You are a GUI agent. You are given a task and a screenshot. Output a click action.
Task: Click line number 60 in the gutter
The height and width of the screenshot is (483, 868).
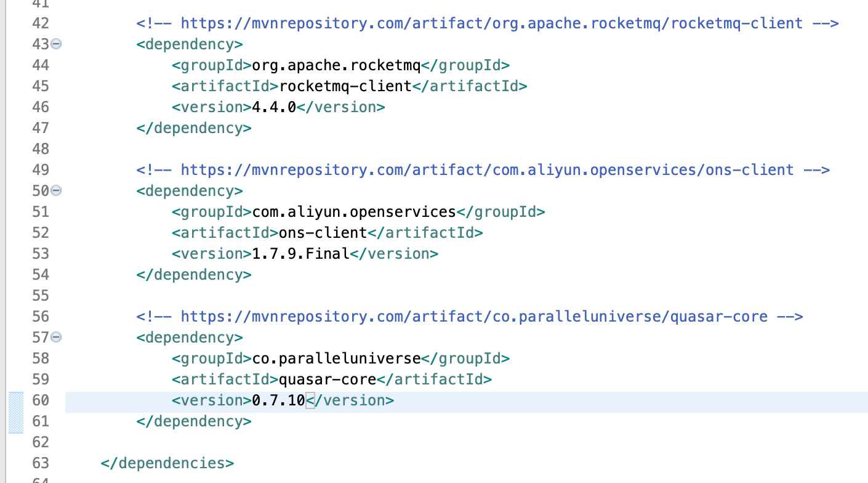40,400
